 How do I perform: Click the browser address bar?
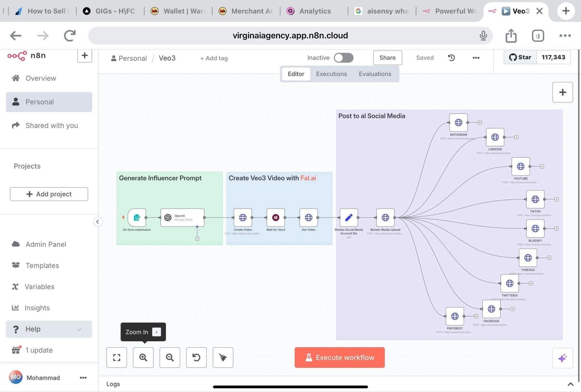tap(290, 36)
